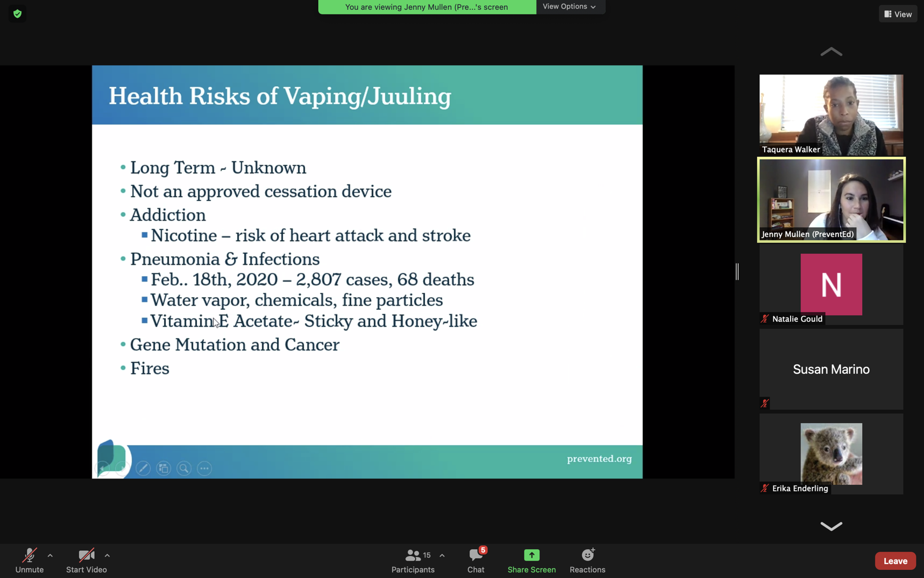Open audio options arrow next to Unmute
Screen dimensions: 924x578
click(50, 555)
